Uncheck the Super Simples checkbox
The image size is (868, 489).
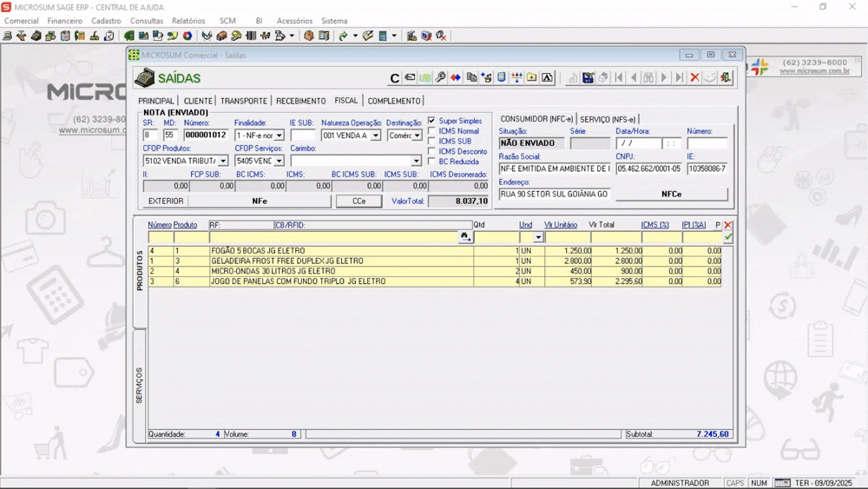tap(432, 122)
